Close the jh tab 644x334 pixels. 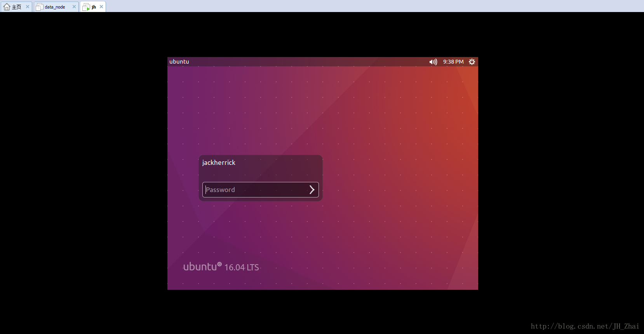[x=101, y=7]
